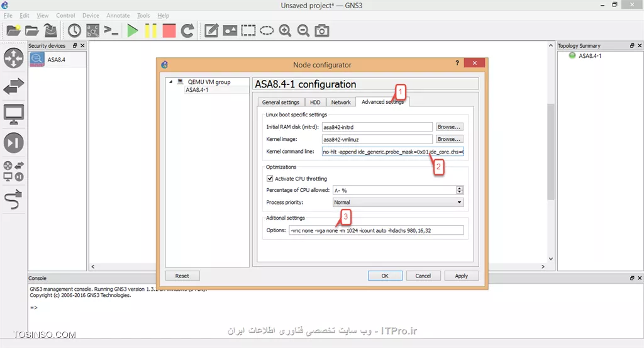The width and height of the screenshot is (644, 348).
Task: Click the zoom in magnifier icon
Action: pyautogui.click(x=285, y=30)
